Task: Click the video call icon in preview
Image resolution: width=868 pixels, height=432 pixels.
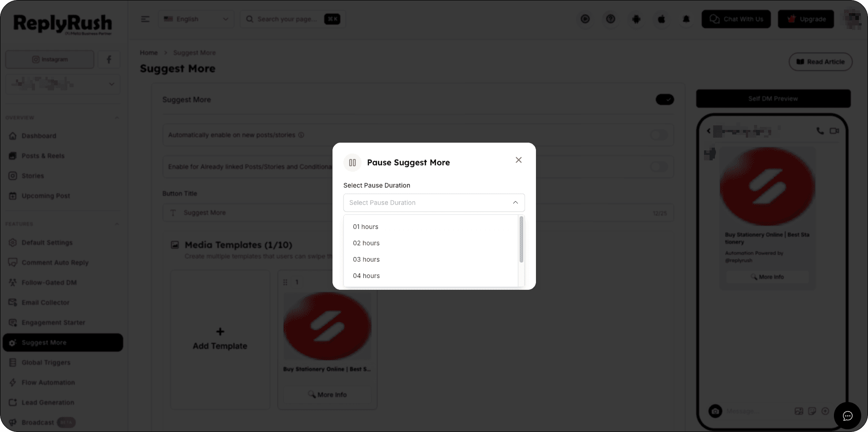Action: coord(834,131)
